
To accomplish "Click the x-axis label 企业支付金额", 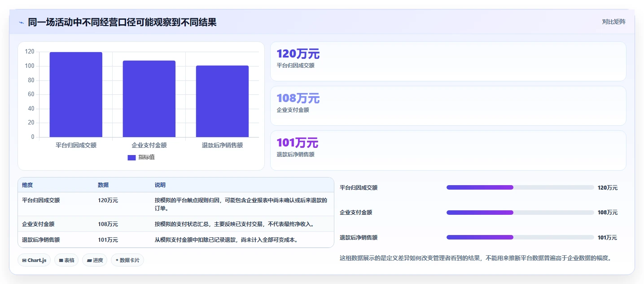I will 149,145.
